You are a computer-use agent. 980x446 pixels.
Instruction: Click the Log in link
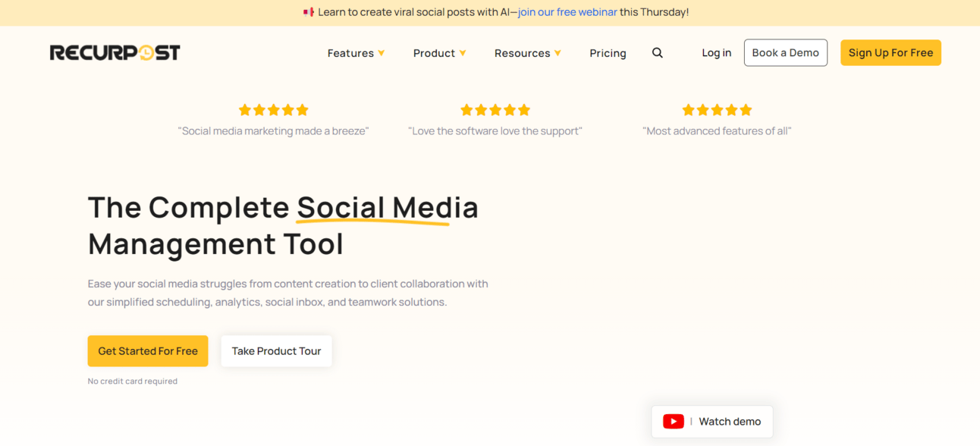717,53
